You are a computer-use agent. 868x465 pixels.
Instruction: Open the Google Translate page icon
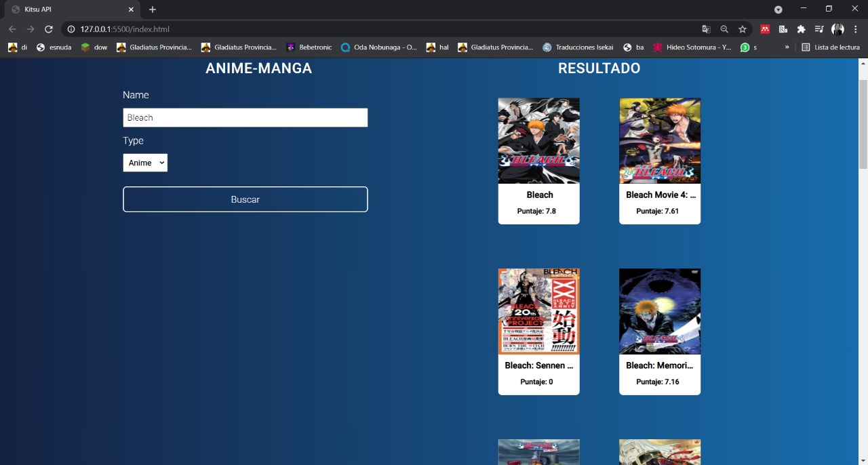click(x=707, y=29)
